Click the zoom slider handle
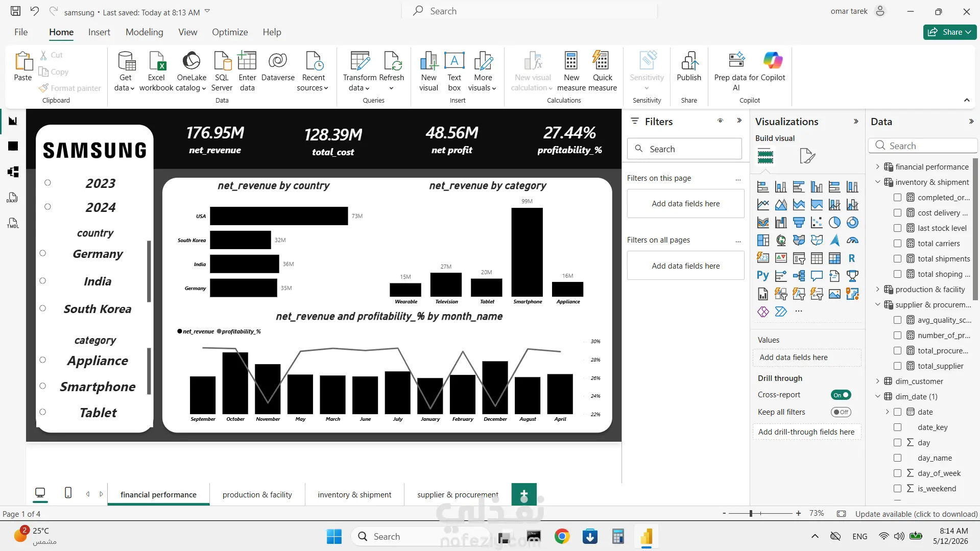The image size is (980, 551). (751, 513)
